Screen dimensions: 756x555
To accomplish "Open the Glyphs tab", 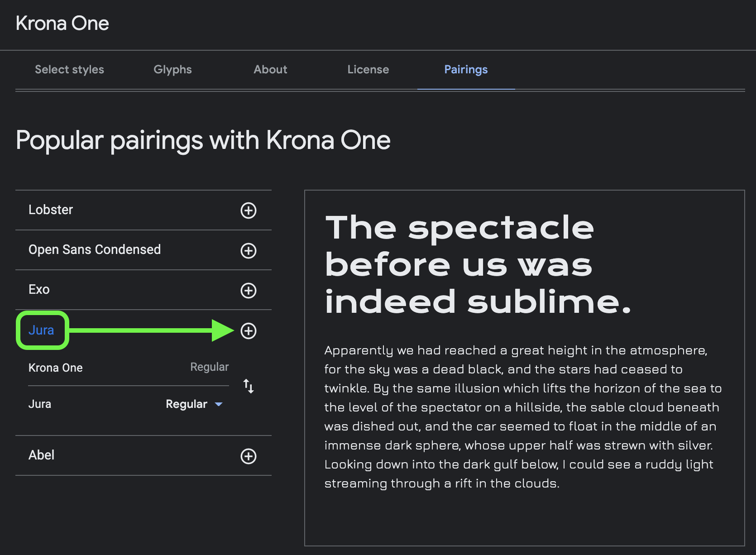I will pos(172,69).
